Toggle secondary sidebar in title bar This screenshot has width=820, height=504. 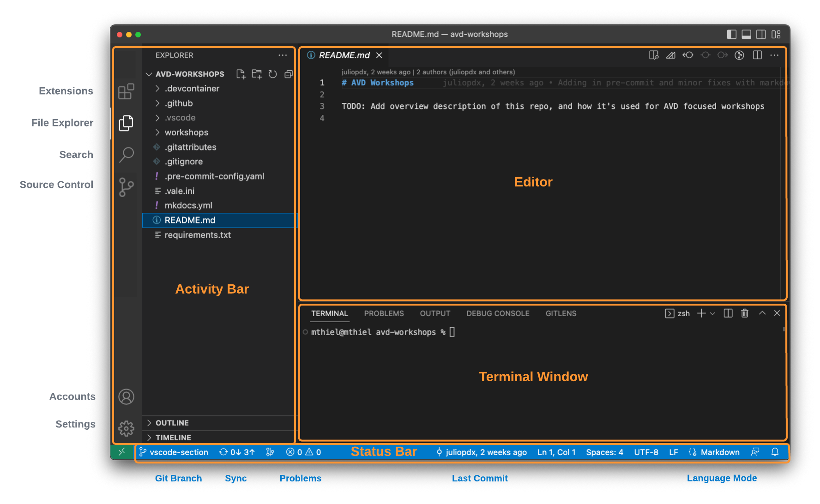tap(761, 35)
